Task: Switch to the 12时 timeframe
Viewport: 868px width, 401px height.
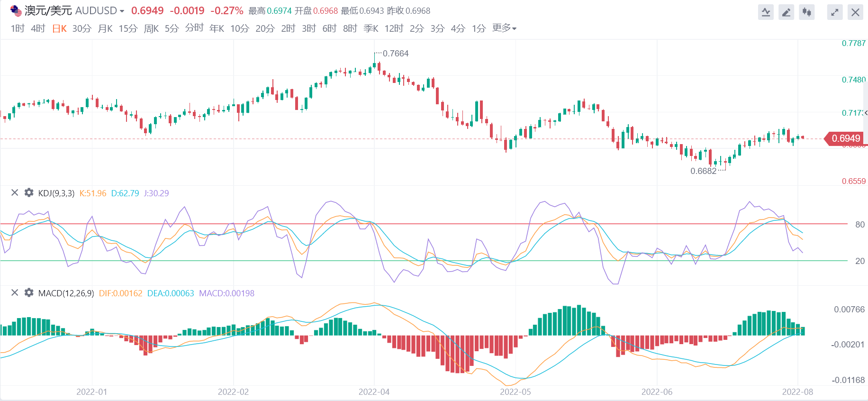Action: pos(394,28)
